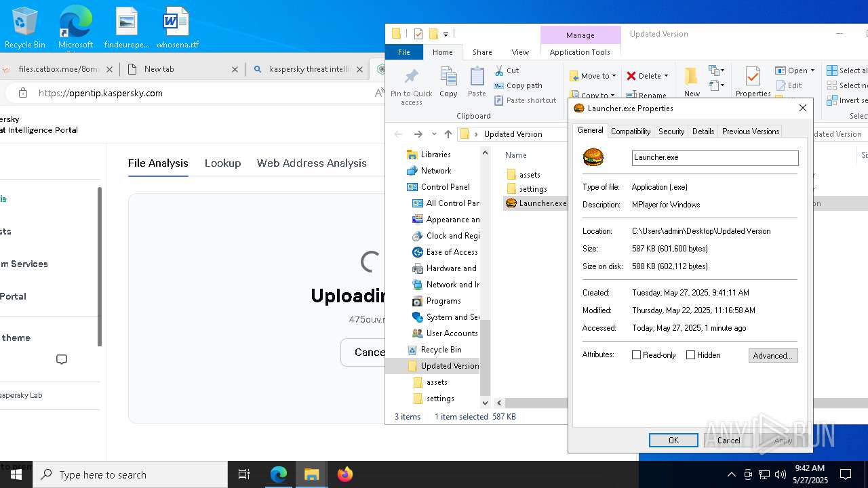Select the assets folder in file list
The image size is (868, 488).
(x=524, y=175)
